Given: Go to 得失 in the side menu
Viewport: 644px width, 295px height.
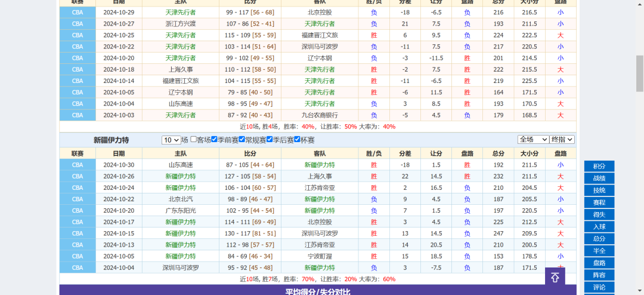Looking at the screenshot, I should point(599,214).
